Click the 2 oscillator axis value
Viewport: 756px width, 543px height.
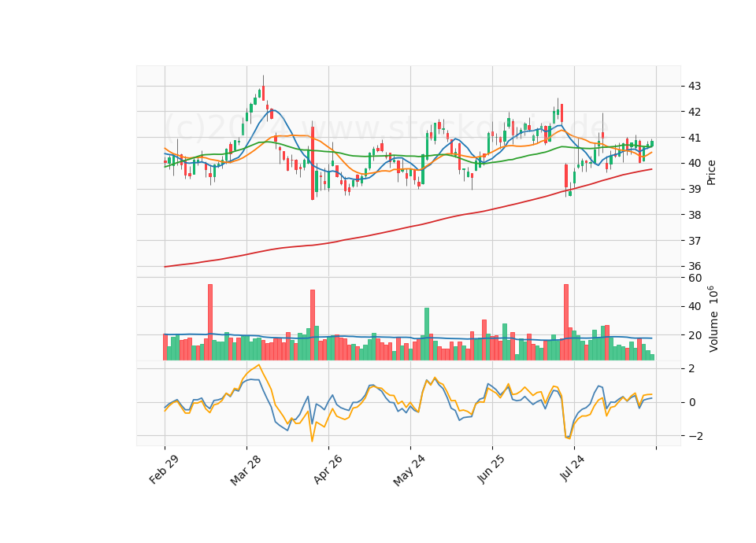click(692, 368)
